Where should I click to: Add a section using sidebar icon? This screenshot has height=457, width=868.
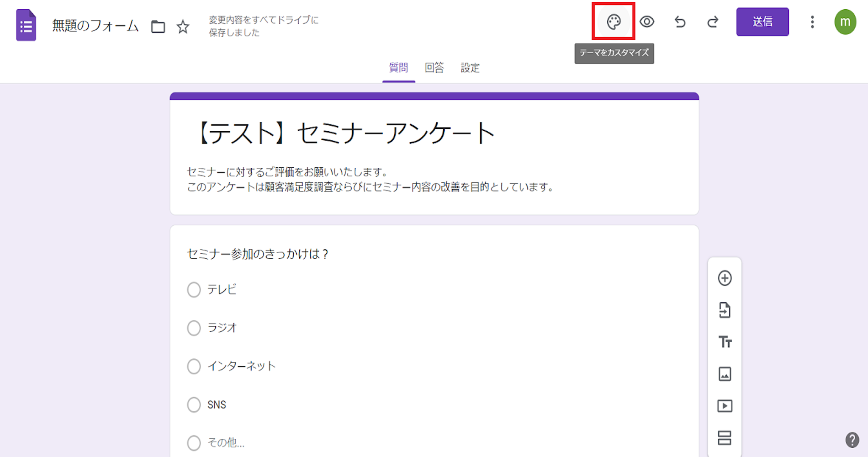725,438
